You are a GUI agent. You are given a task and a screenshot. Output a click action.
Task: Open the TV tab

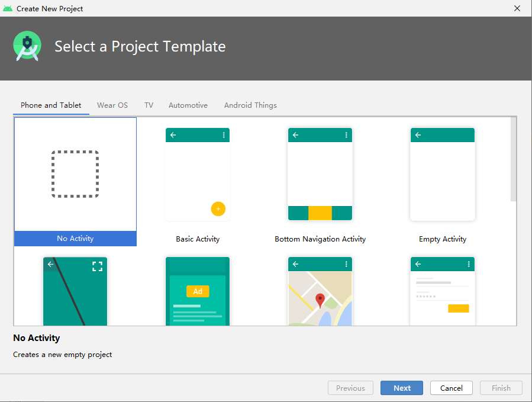click(149, 105)
